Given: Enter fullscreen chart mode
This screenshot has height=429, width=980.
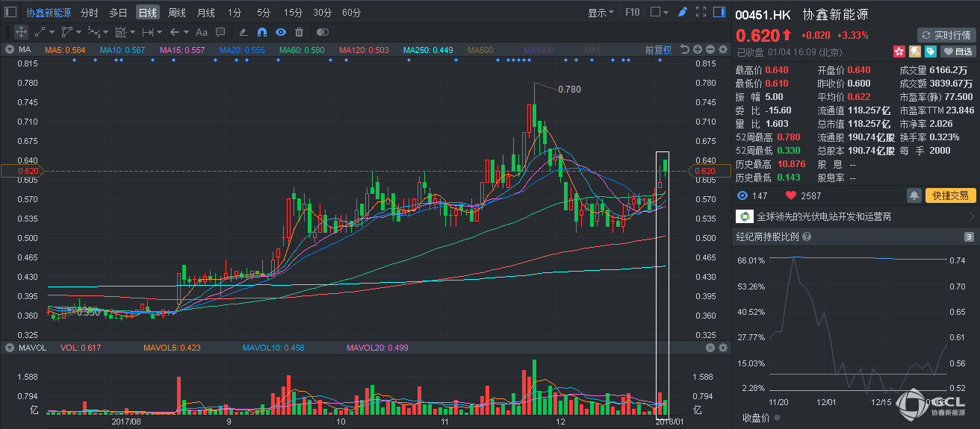Looking at the screenshot, I should [x=701, y=12].
